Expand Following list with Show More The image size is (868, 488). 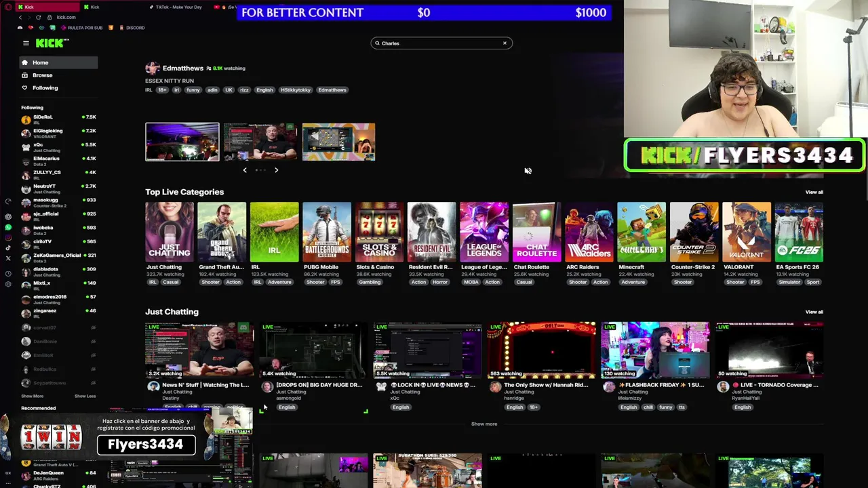coord(32,396)
